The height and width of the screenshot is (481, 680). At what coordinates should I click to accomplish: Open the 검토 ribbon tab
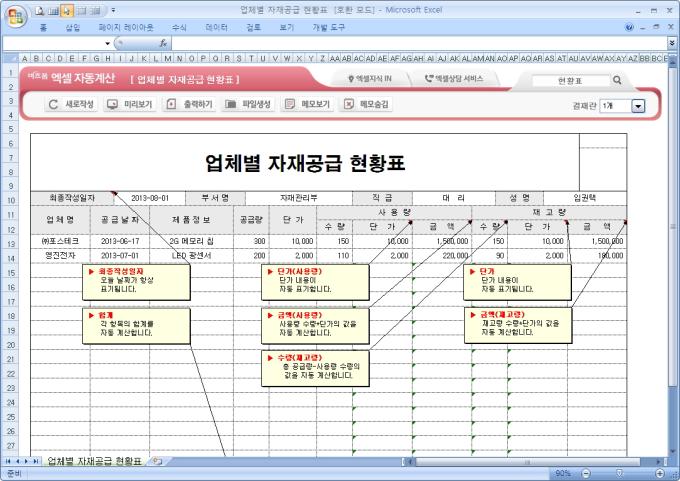(253, 27)
